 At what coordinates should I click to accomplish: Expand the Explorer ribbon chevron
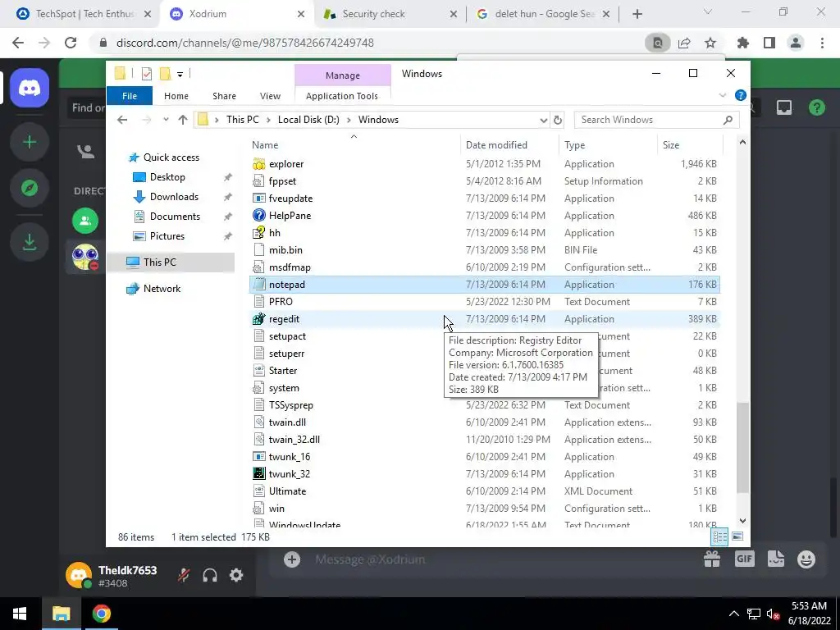pos(722,95)
